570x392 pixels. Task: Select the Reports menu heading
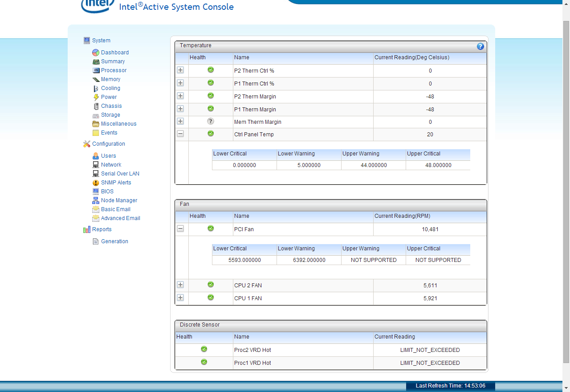coord(102,229)
